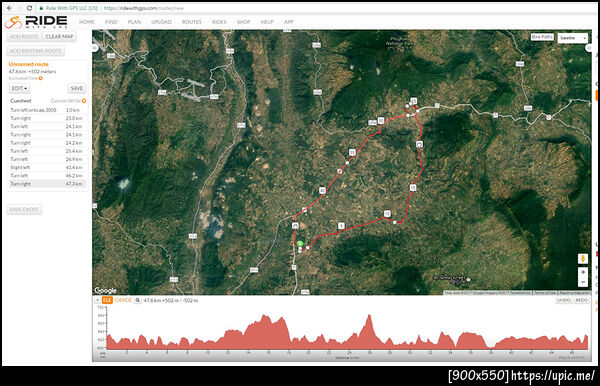Screen dimensions: 600x386
Task: Click the REDO button
Action: click(582, 300)
